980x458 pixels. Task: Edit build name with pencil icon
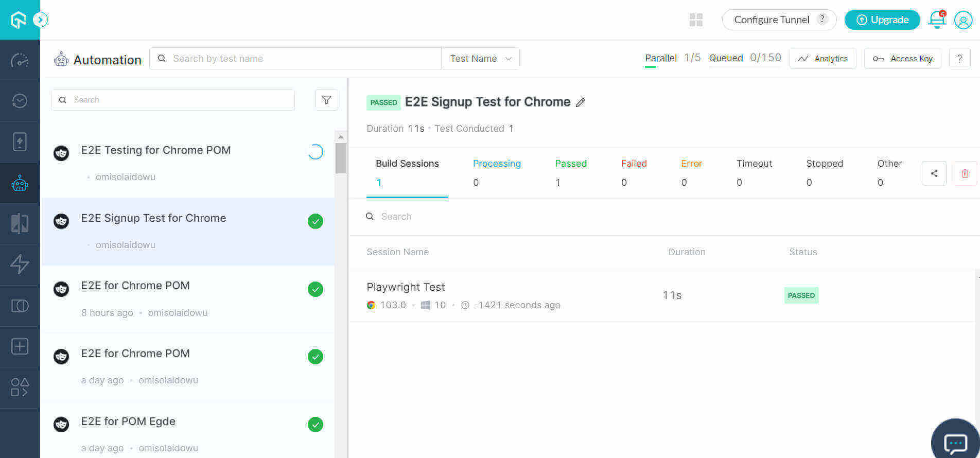(581, 102)
